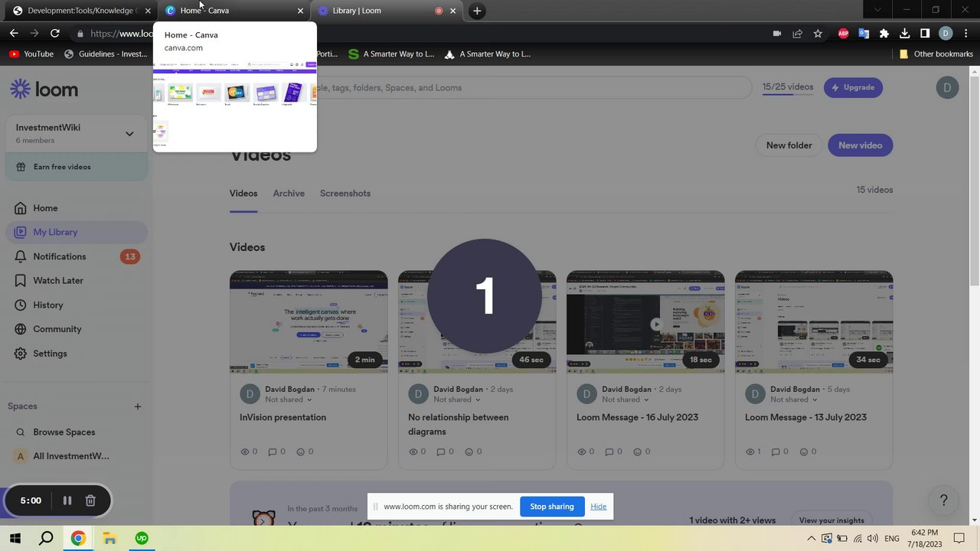The height and width of the screenshot is (551, 980).
Task: Open Chrome side panel icon
Action: click(x=925, y=34)
